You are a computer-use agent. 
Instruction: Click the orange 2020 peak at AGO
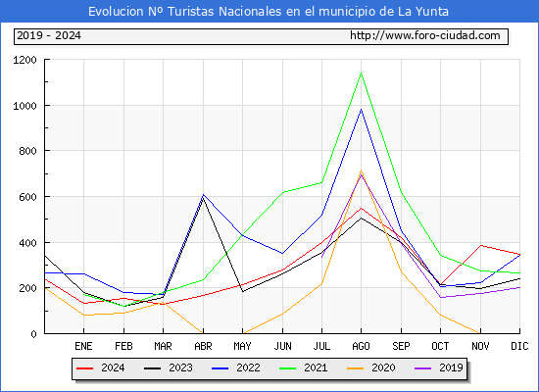pos(361,171)
